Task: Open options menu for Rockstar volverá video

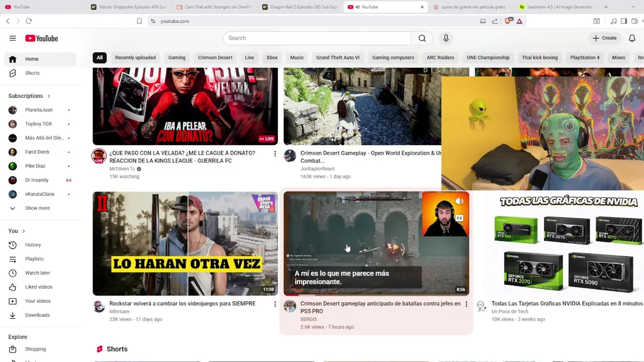Action: (x=275, y=304)
